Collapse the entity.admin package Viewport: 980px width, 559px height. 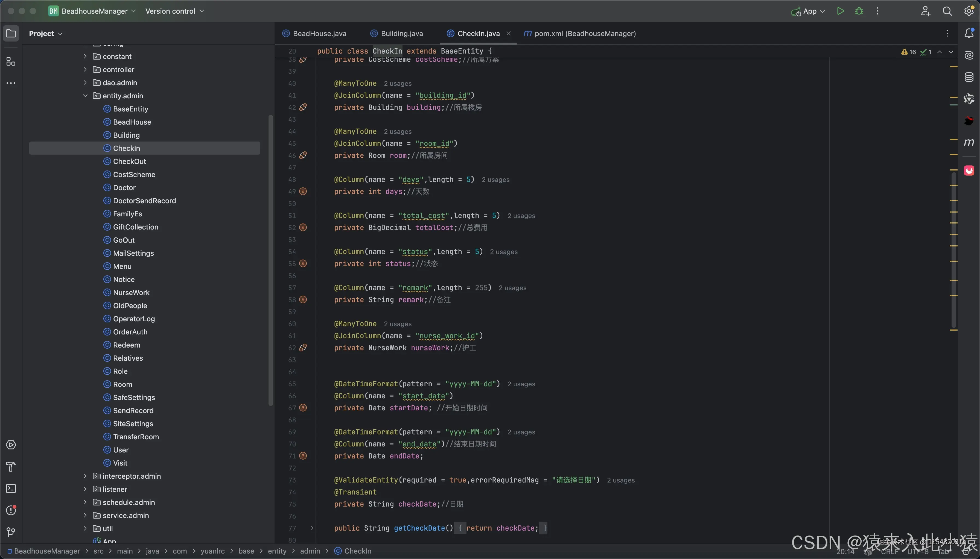coord(85,96)
